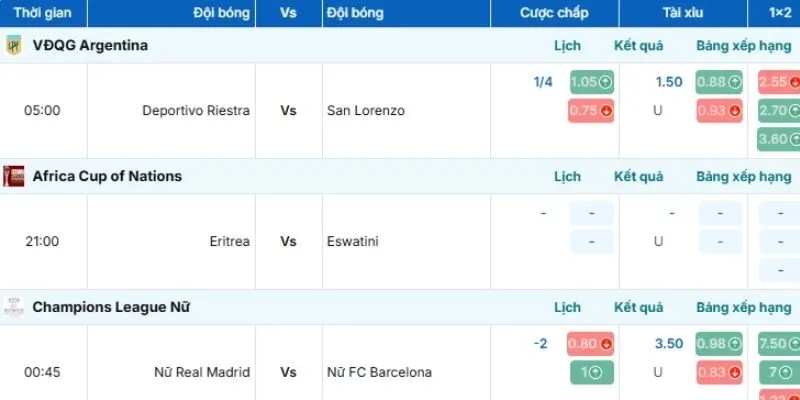Click the VĐQG Argentina league logo icon
The width and height of the screenshot is (800, 400).
click(14, 45)
